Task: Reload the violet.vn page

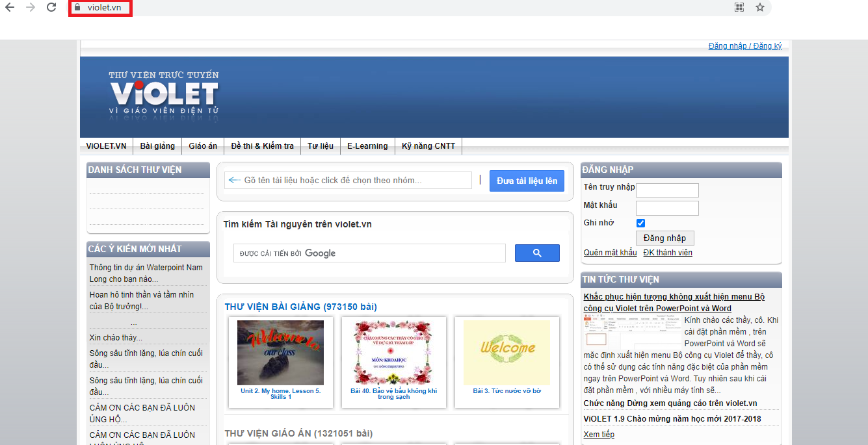Action: [51, 7]
